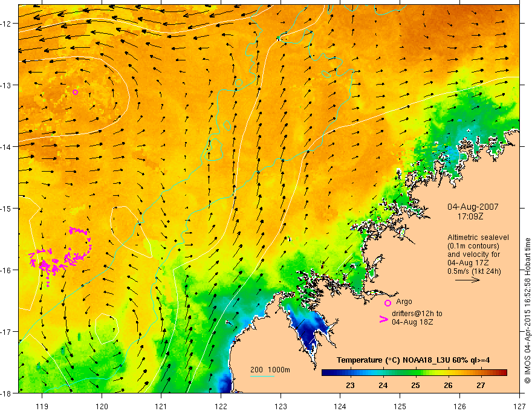Click the longitude axis label 124
This screenshot has width=532, height=411.
coord(340,406)
